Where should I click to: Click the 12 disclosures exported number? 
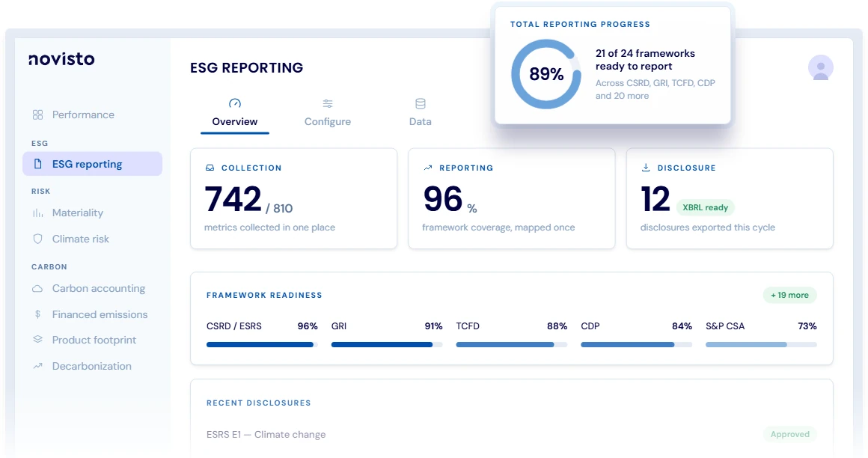655,199
